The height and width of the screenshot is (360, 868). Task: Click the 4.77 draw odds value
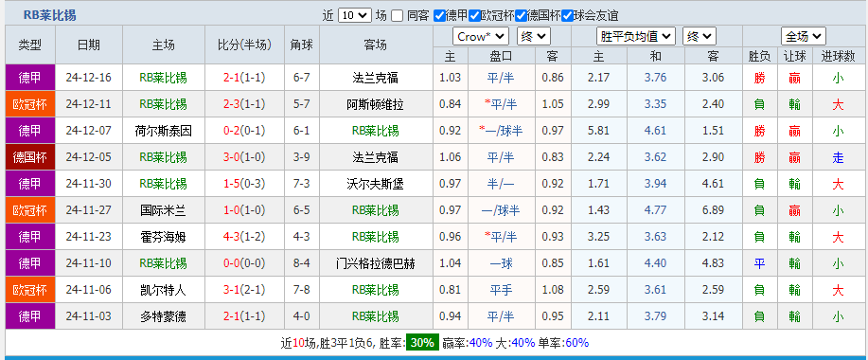click(655, 210)
